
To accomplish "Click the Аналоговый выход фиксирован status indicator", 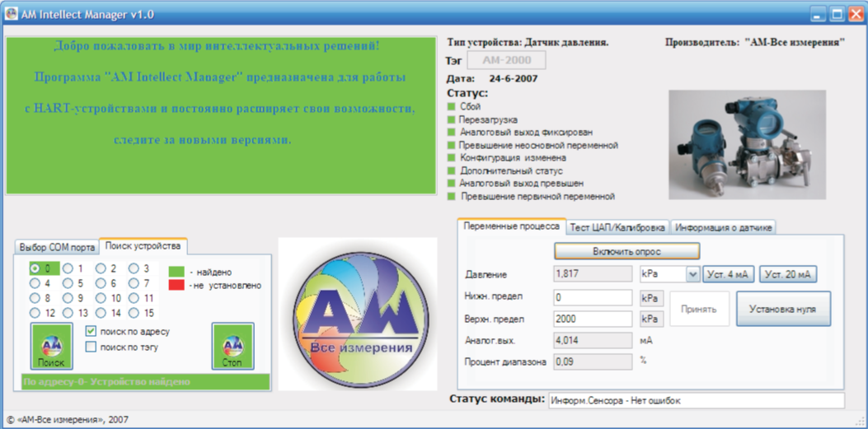I will (x=451, y=132).
